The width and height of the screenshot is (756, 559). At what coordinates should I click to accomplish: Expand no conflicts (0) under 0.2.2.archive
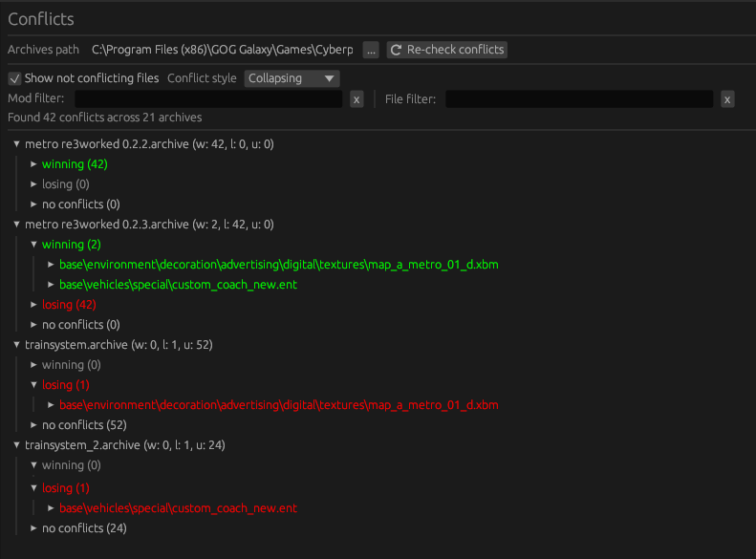(33, 204)
